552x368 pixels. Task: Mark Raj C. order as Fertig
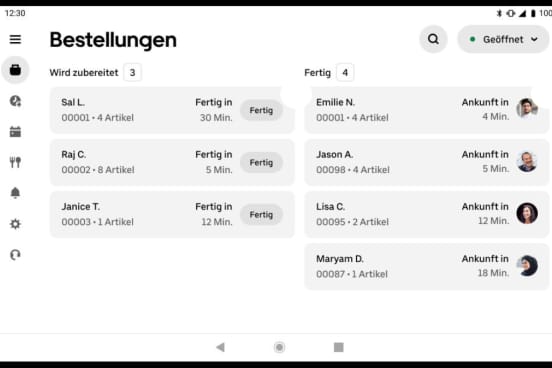tap(261, 162)
